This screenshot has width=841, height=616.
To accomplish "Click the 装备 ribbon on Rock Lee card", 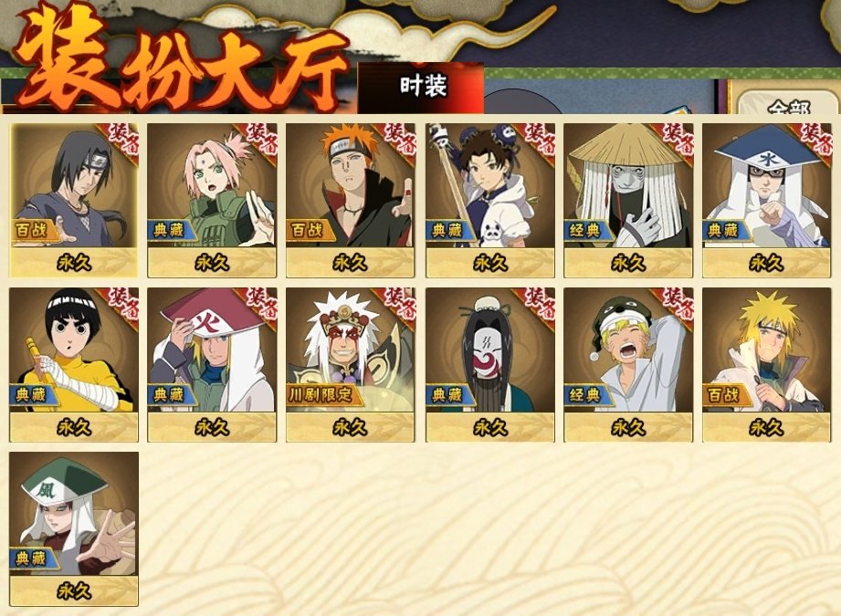I will pyautogui.click(x=121, y=304).
